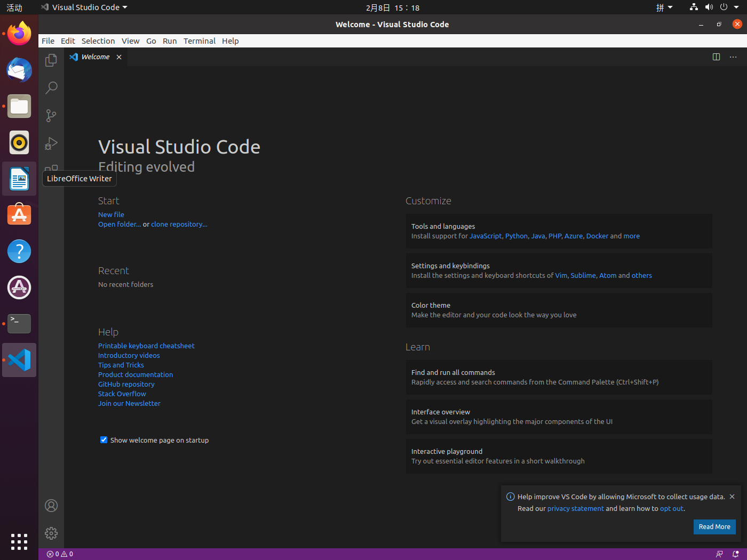Open the Interface overview card

pyautogui.click(x=559, y=417)
